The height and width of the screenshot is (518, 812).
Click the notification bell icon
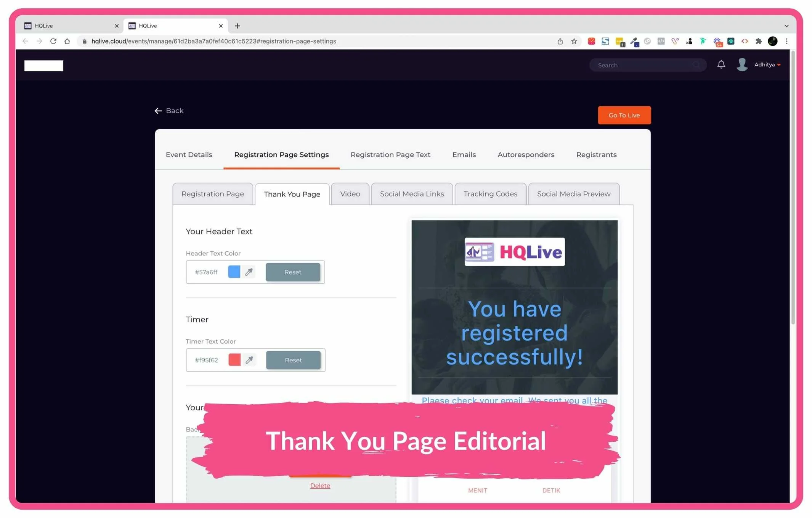point(721,64)
